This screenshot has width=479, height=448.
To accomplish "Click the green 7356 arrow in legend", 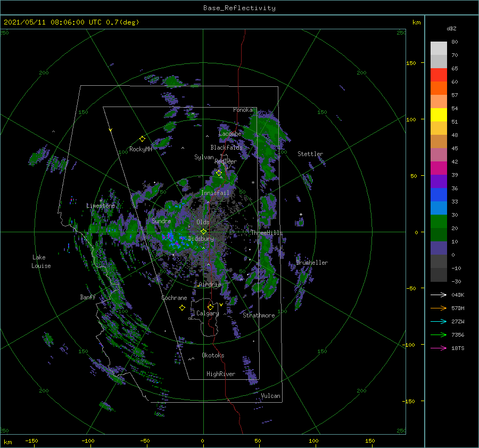I will point(439,335).
